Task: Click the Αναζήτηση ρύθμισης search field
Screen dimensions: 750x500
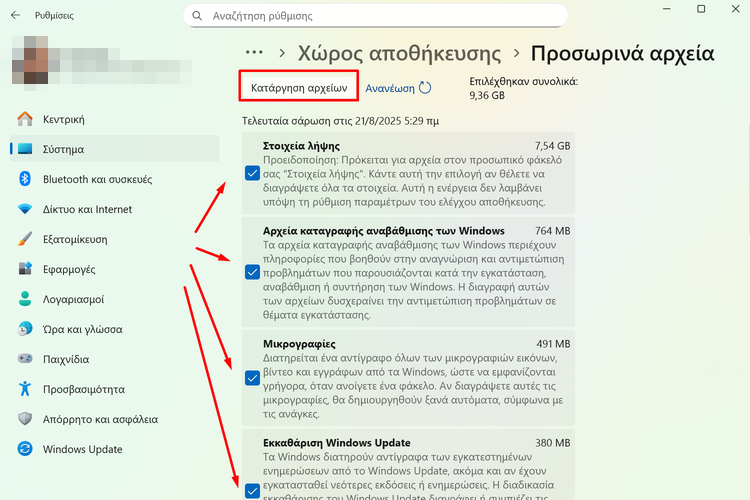Action: (x=375, y=16)
